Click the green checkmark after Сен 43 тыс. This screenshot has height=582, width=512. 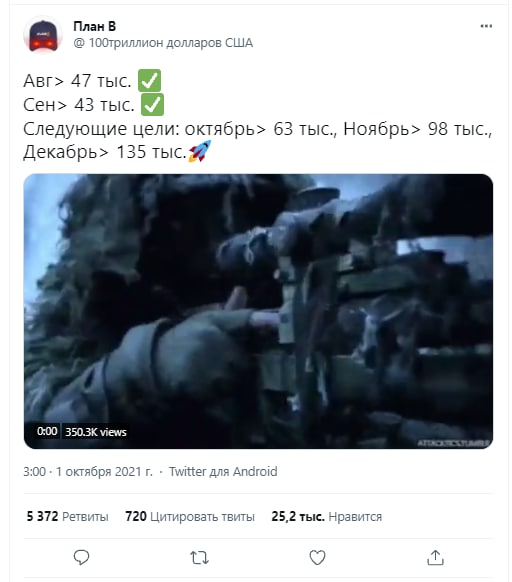coord(152,105)
